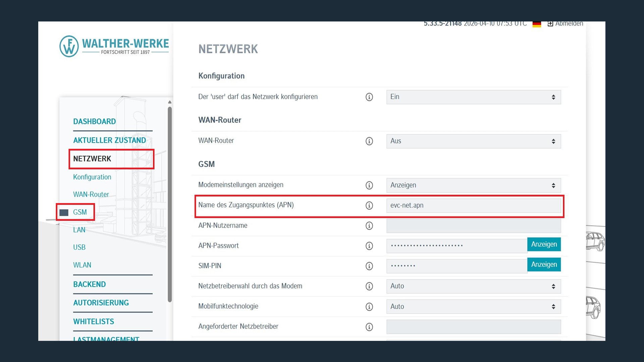
Task: Go to WLAN submenu link
Action: coord(82,265)
